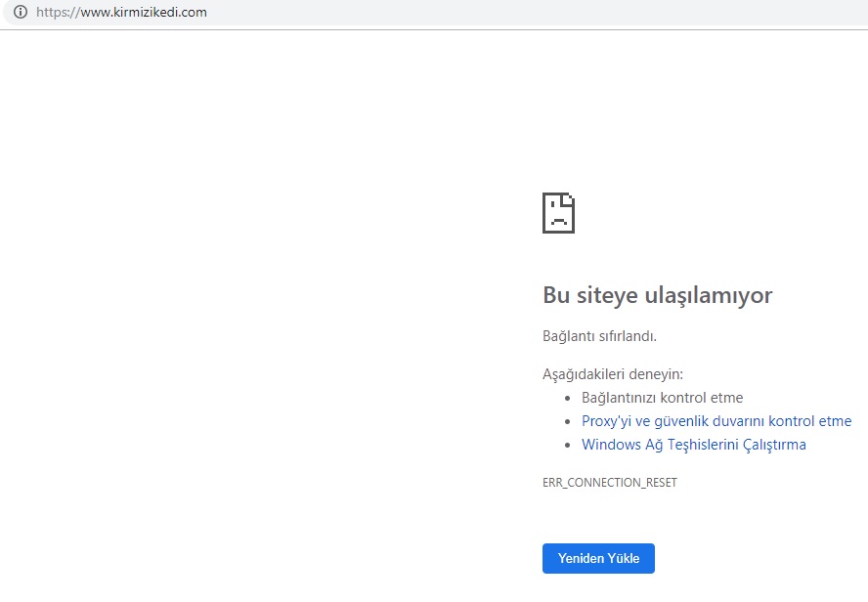Click the ERR_CONNECTION_RESET error code

[x=609, y=483]
